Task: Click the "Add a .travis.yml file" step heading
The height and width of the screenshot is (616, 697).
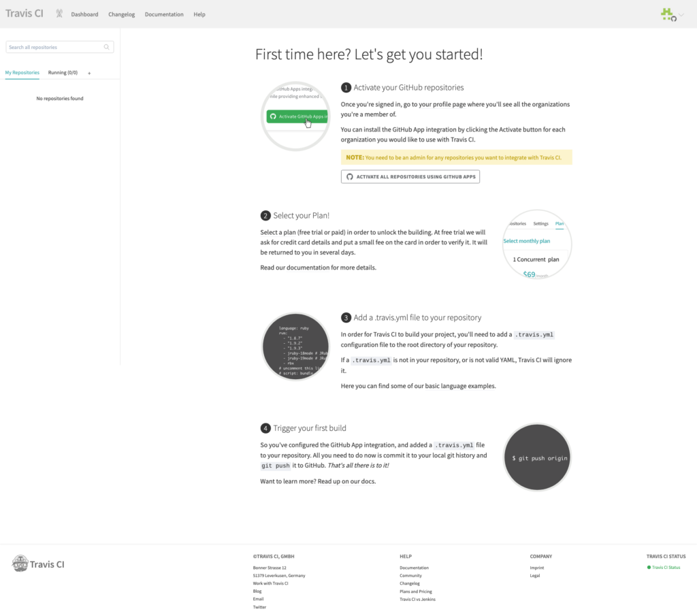Action: [x=417, y=317]
